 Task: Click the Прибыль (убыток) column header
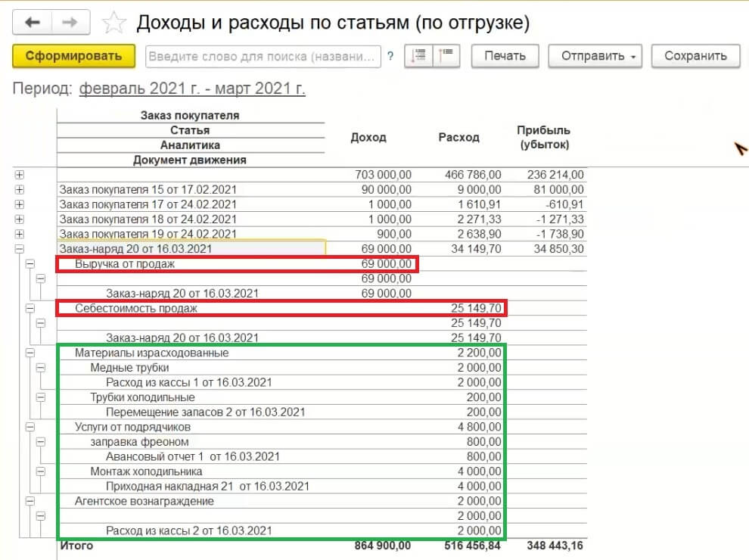544,137
